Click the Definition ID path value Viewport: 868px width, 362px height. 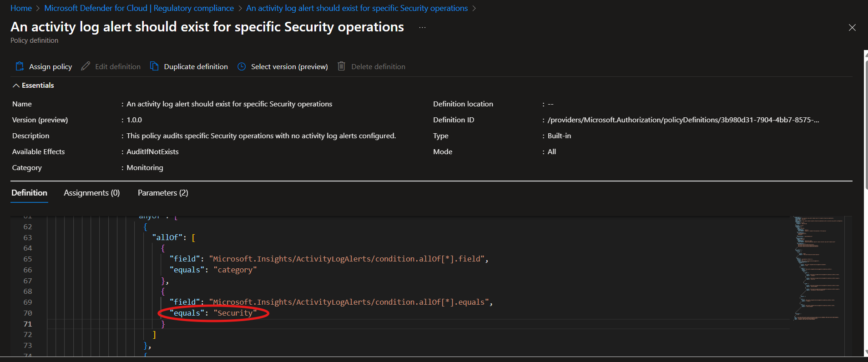tap(683, 120)
